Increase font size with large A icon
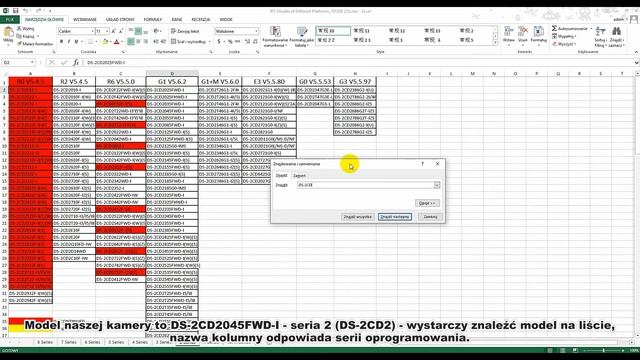Image resolution: width=640 pixels, height=360 pixels. click(113, 31)
